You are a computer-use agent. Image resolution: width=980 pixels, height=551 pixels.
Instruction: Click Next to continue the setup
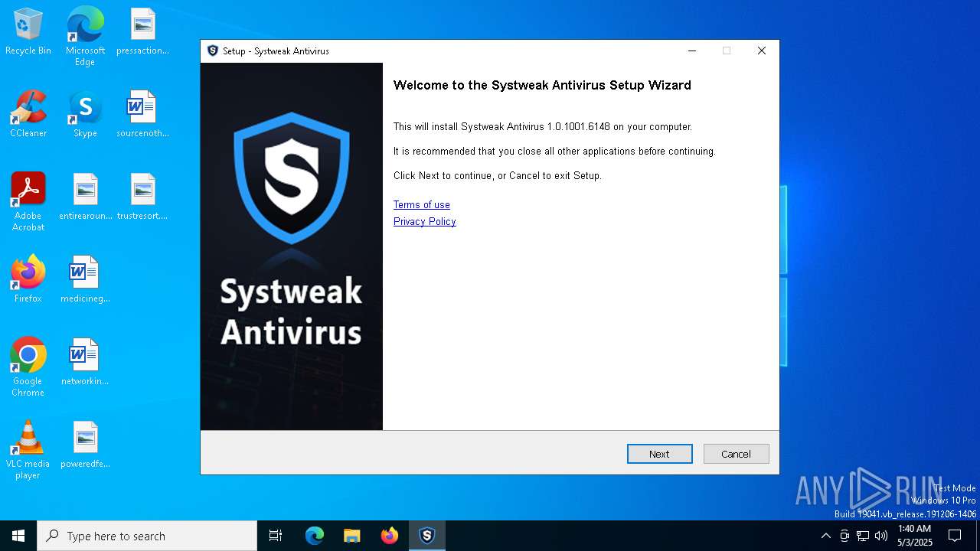[x=659, y=454]
